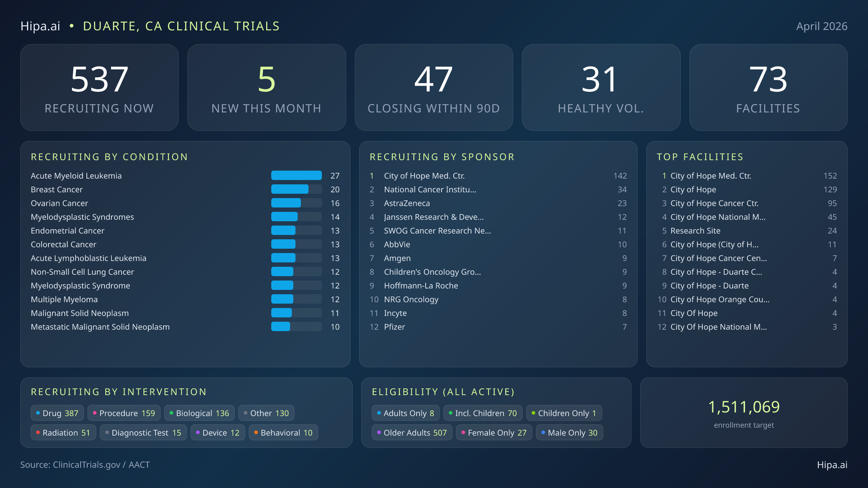Select the SWOG Cancer Research Ne... row
Viewport: 868px width, 488px height.
tap(498, 230)
